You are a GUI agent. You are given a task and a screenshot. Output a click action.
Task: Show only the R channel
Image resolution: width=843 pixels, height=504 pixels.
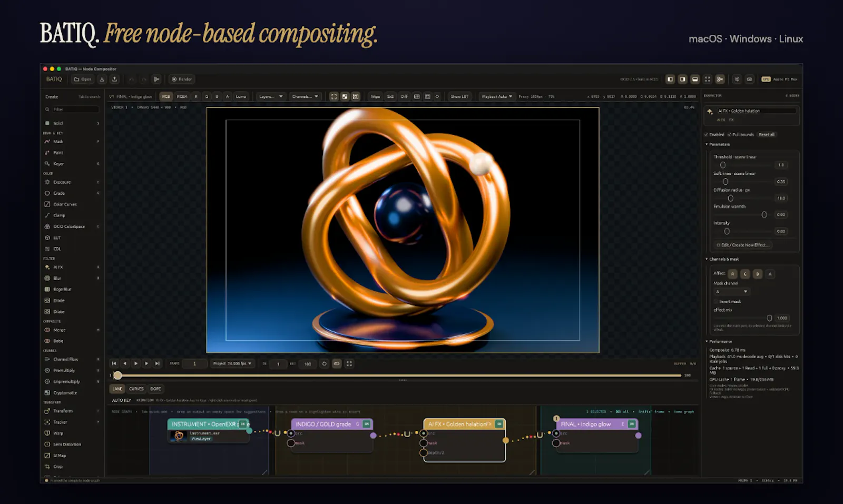click(196, 96)
